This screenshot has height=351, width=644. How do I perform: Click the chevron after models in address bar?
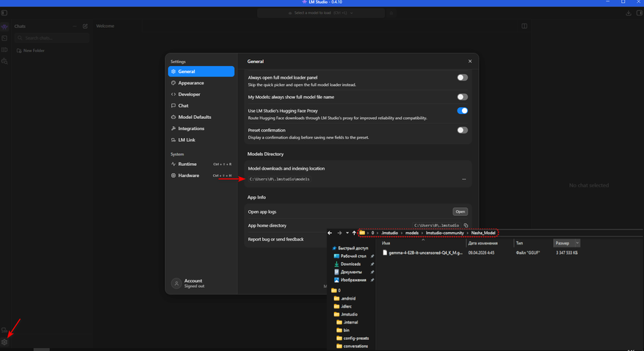tap(422, 234)
